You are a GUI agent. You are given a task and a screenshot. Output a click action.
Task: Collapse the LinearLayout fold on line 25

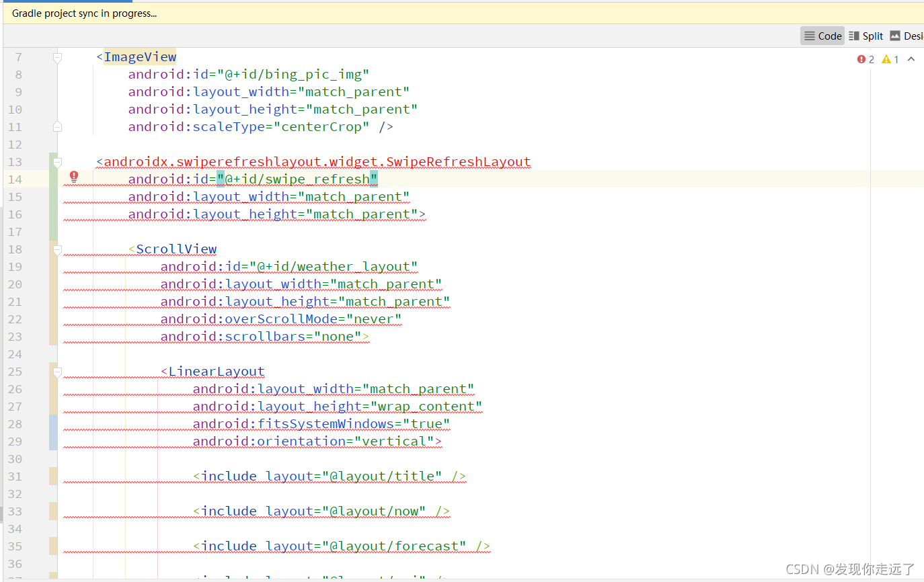[57, 372]
